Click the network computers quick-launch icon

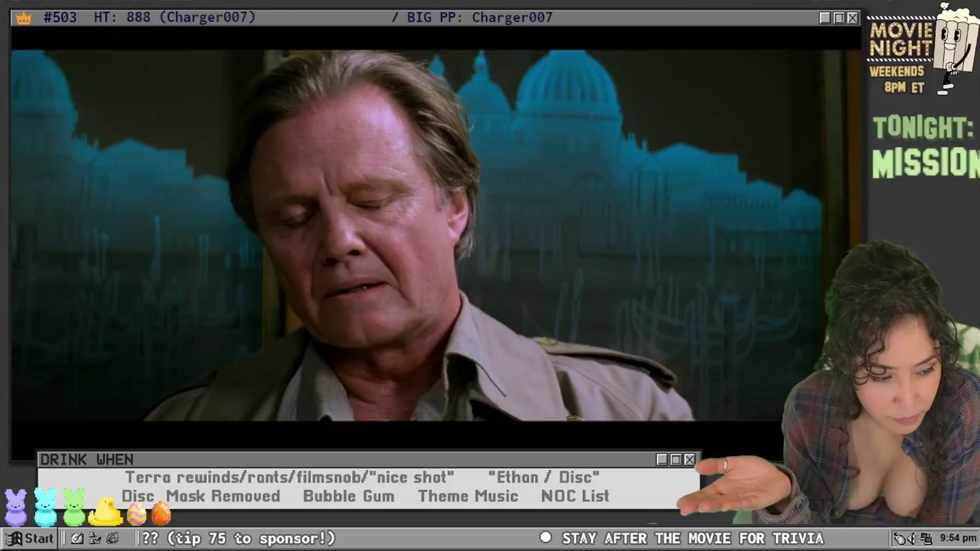pyautogui.click(x=95, y=538)
